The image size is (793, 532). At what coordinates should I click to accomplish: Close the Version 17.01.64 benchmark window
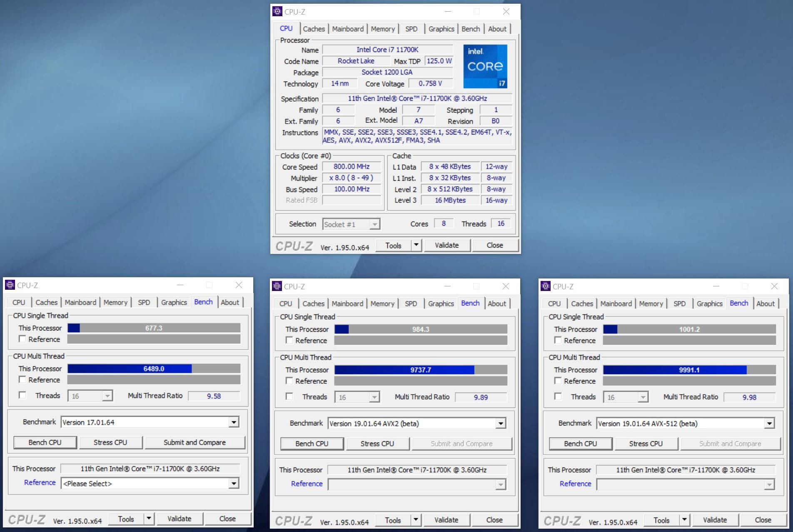coord(239,285)
